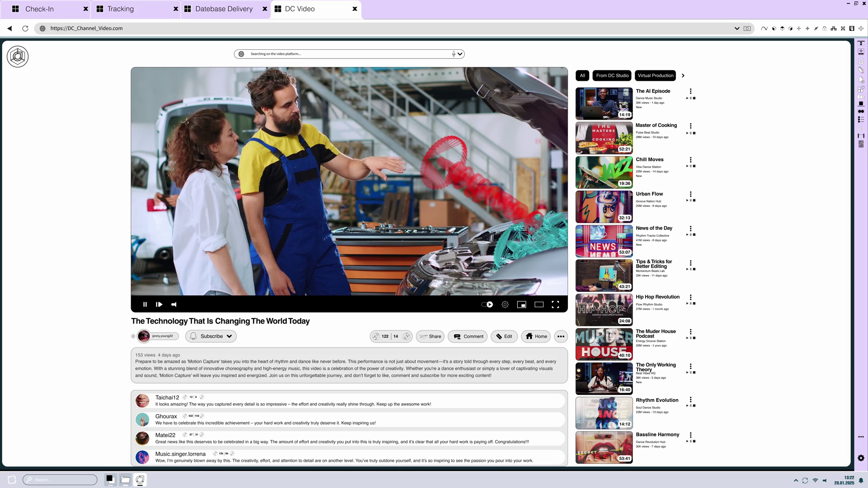The image size is (868, 488).
Task: Expand the Subscribe dropdown arrow
Action: [x=229, y=336]
